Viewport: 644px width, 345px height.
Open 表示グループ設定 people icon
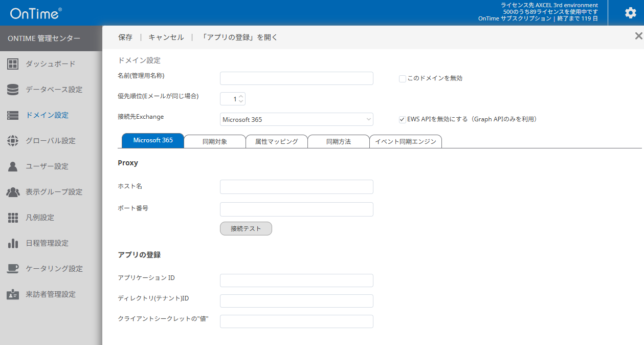[x=13, y=192]
